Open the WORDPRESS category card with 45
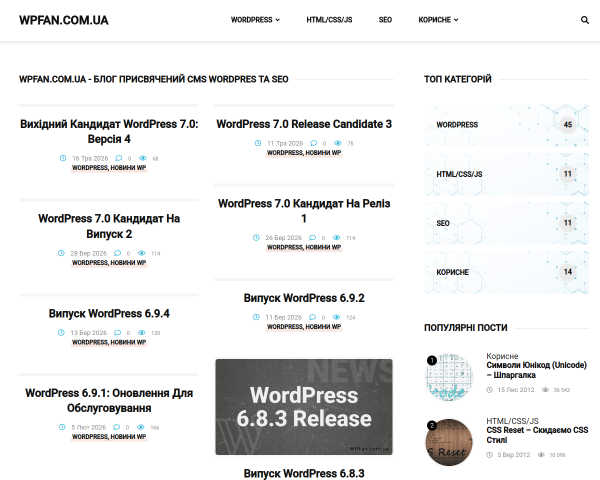The image size is (600, 480). point(506,125)
